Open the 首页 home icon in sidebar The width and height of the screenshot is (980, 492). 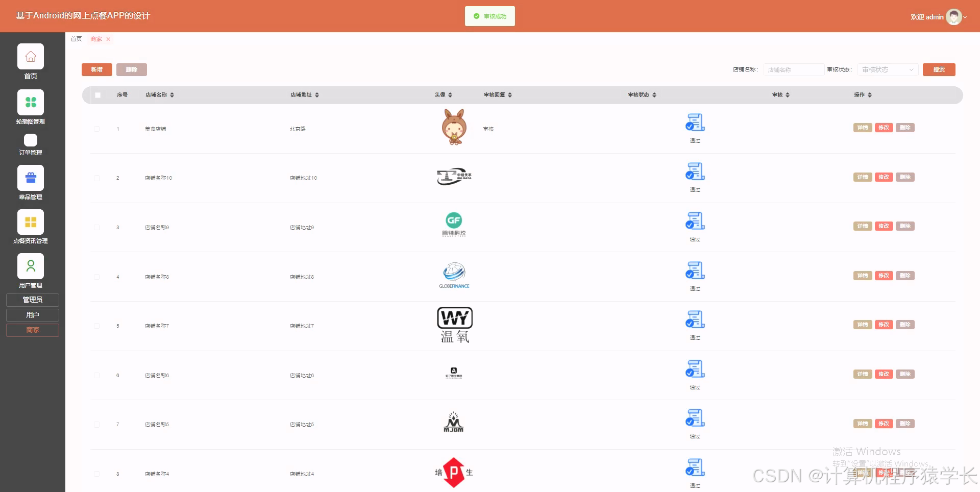click(x=31, y=56)
